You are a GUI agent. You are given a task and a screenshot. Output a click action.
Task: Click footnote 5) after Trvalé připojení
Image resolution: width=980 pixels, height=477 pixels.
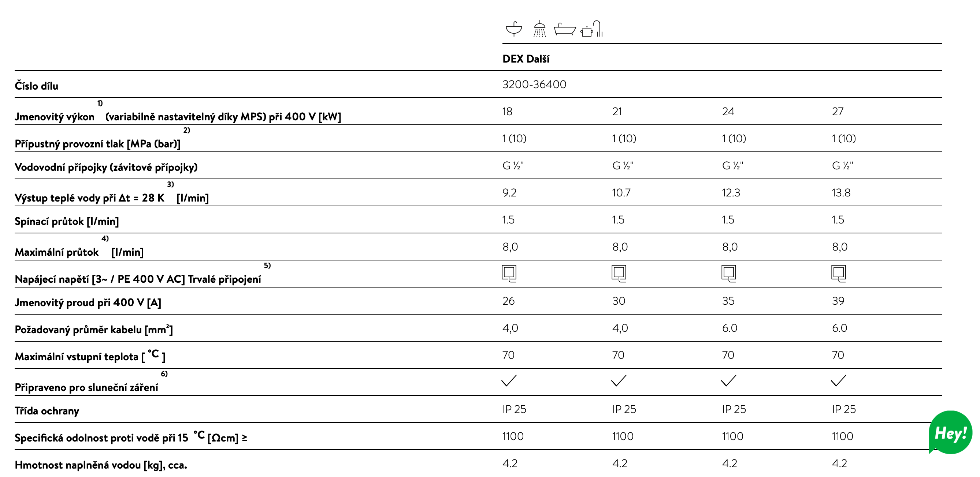click(x=267, y=265)
